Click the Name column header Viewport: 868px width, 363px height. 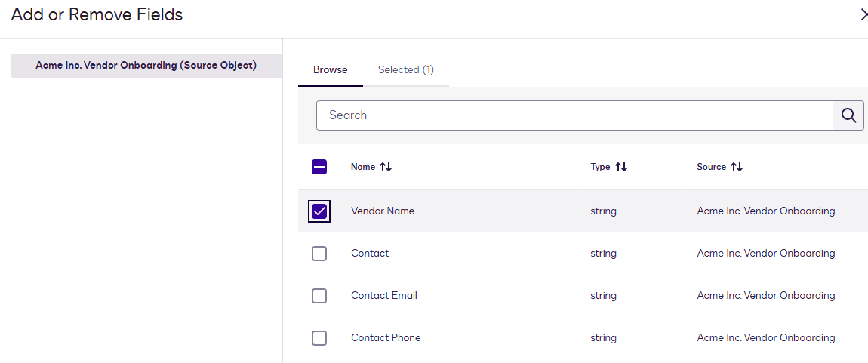(363, 167)
